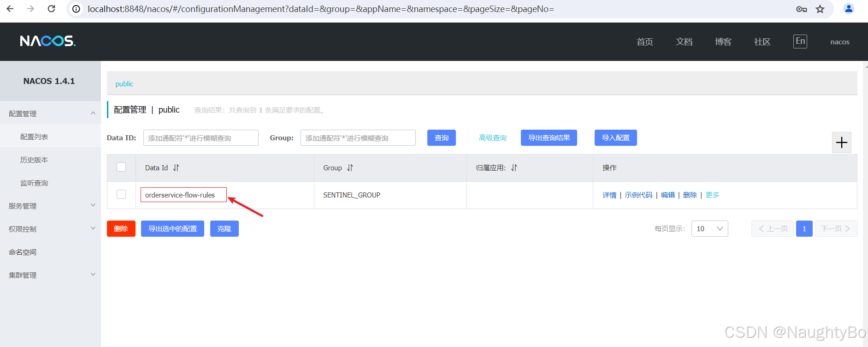Open the browser profile avatar icon
This screenshot has height=347, width=868.
(x=849, y=9)
